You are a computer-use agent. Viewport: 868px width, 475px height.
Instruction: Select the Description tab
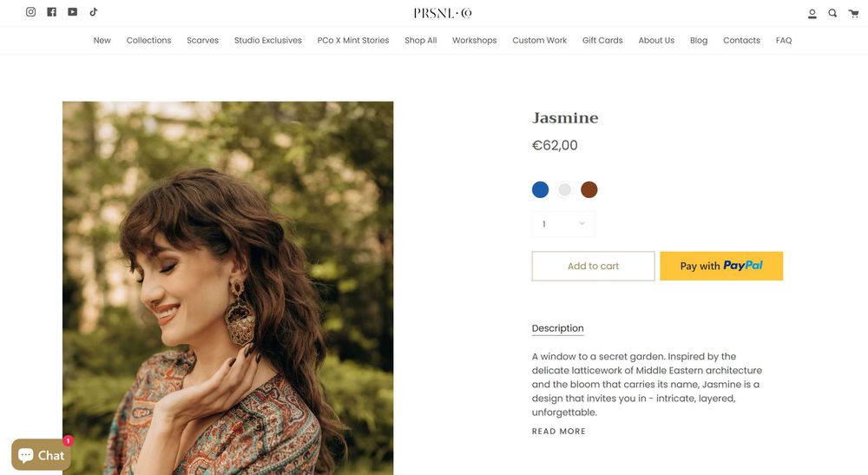click(x=557, y=328)
